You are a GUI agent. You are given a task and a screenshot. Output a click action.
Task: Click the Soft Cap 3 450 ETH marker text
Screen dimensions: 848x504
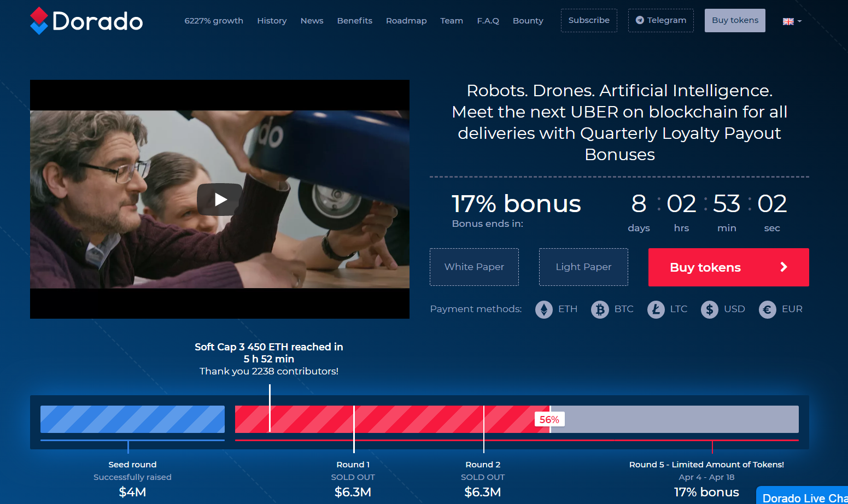tap(269, 353)
